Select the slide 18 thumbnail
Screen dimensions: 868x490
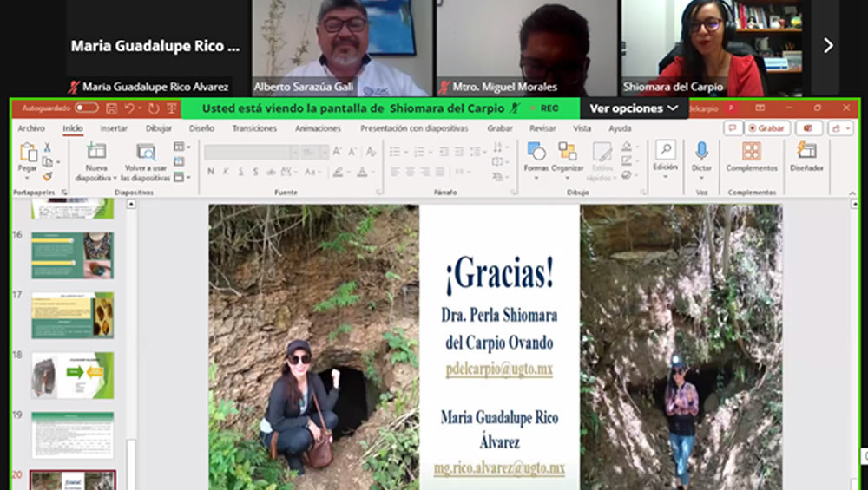pos(73,375)
